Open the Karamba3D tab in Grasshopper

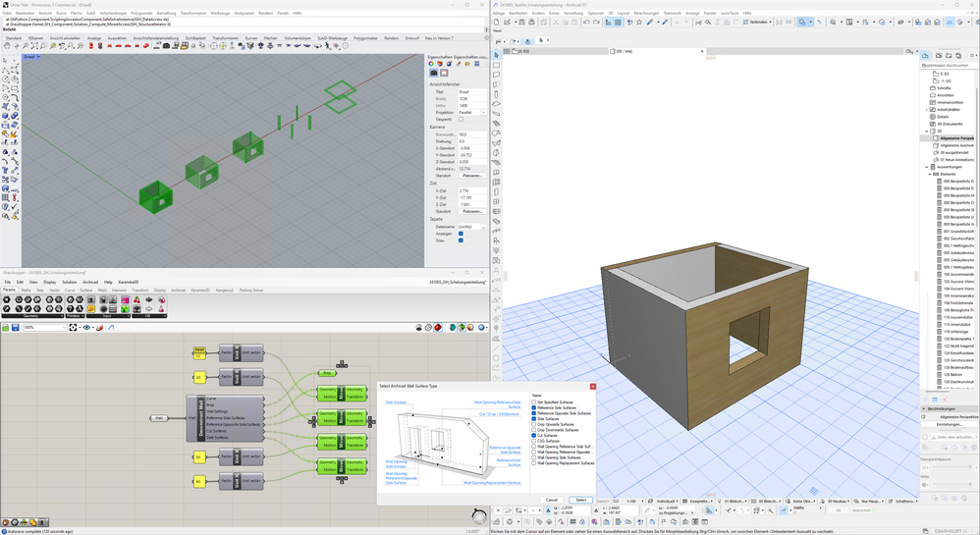tap(200, 291)
